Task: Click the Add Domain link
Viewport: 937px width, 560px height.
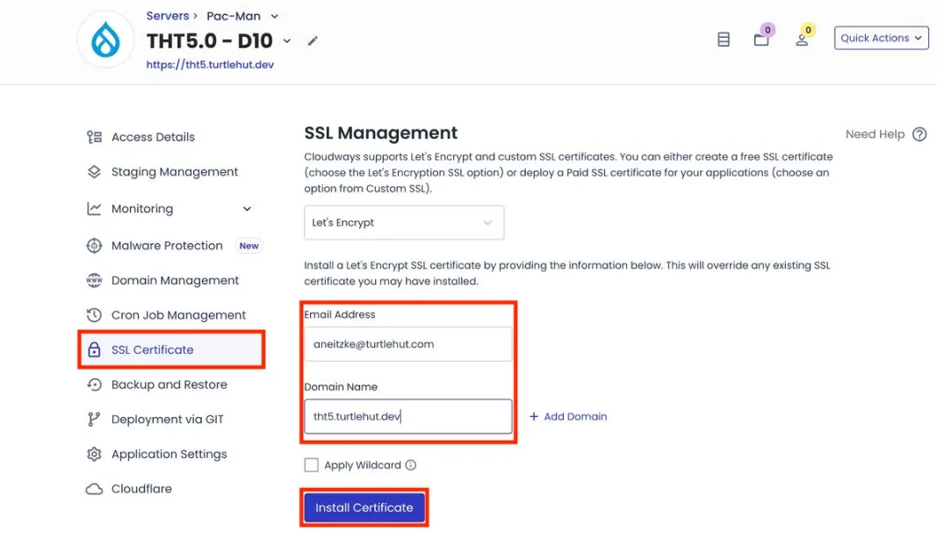Action: pos(568,416)
